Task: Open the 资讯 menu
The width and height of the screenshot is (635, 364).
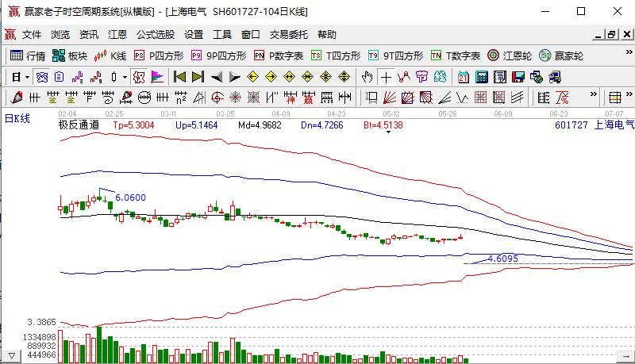Action: point(89,35)
